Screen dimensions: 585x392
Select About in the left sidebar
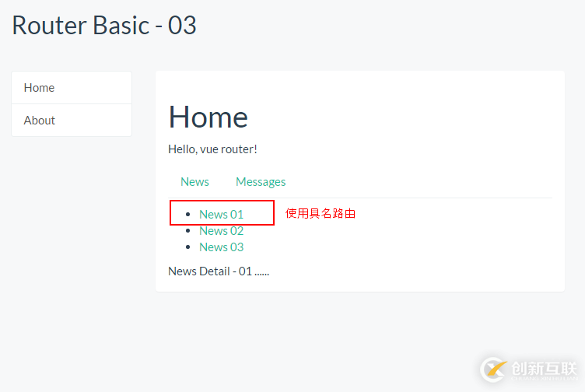[39, 121]
